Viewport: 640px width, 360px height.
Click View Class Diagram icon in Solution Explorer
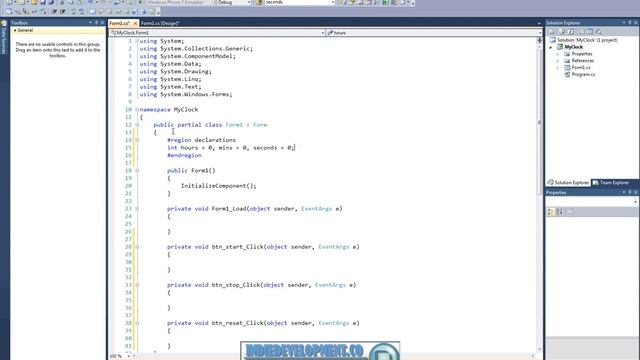[599, 31]
